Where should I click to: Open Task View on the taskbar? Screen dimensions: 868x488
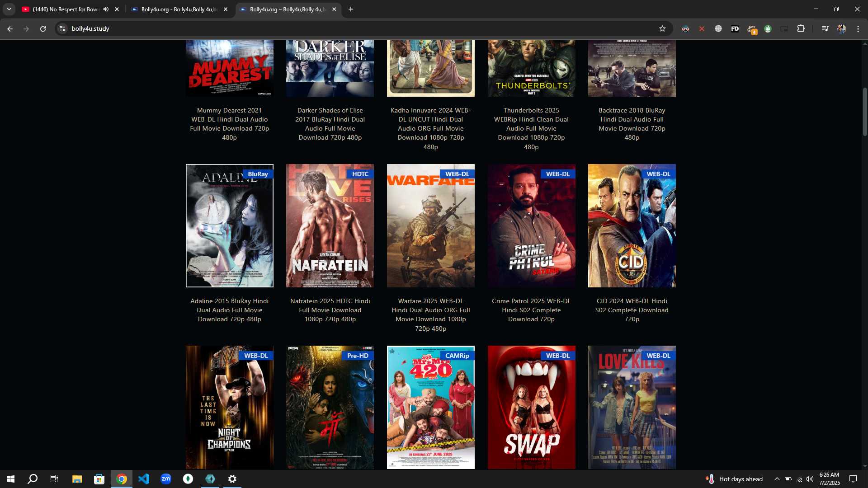pos(54,479)
